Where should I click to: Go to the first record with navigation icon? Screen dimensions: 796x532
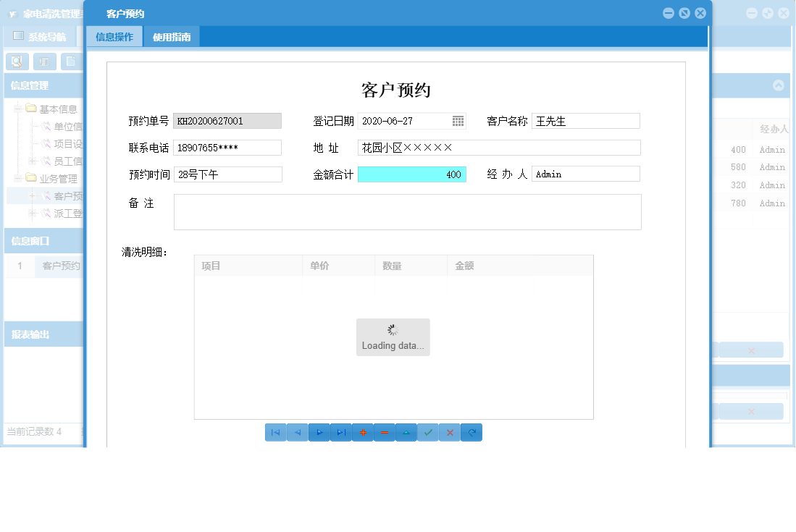coord(275,432)
